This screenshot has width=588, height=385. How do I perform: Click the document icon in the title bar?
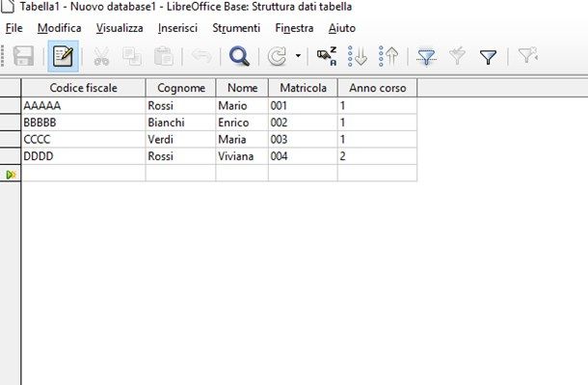(x=8, y=6)
